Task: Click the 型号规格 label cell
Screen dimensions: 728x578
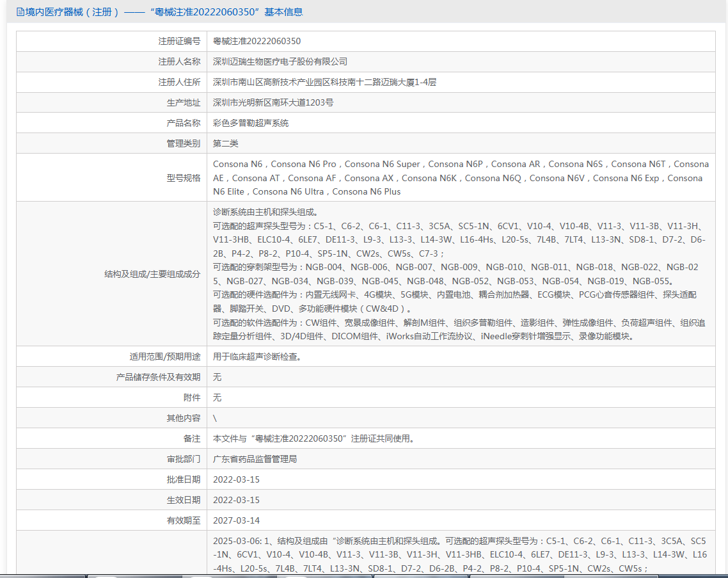Action: click(111, 177)
